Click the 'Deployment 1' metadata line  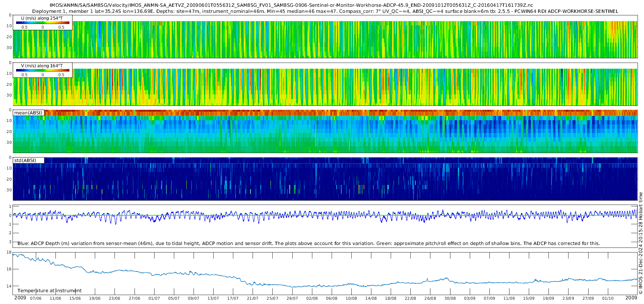[325, 11]
